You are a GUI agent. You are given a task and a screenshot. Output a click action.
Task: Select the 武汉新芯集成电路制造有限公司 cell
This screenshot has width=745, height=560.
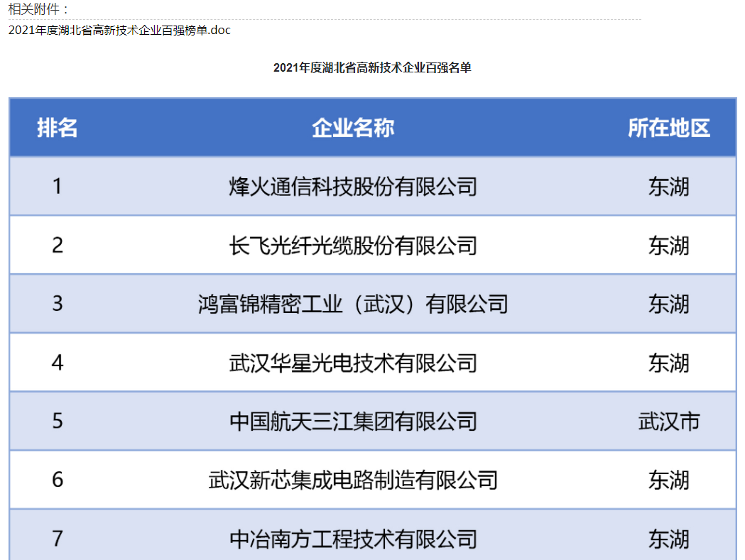[353, 481]
